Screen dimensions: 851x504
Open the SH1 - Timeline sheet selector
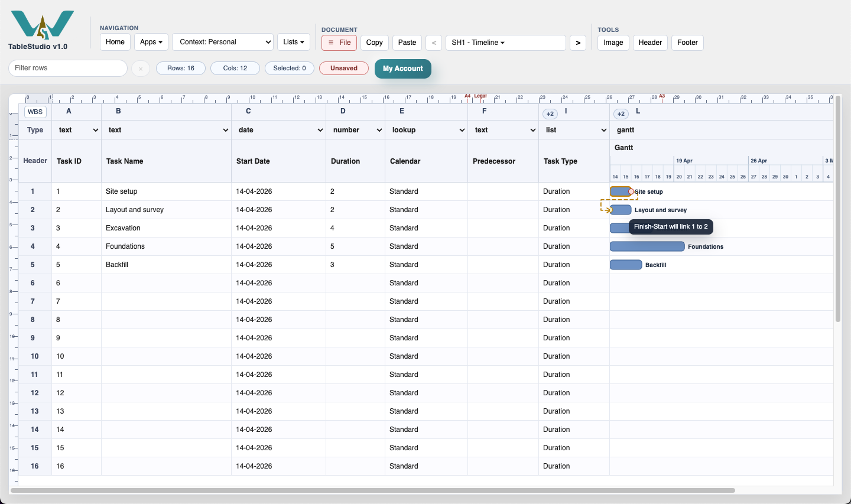(506, 43)
